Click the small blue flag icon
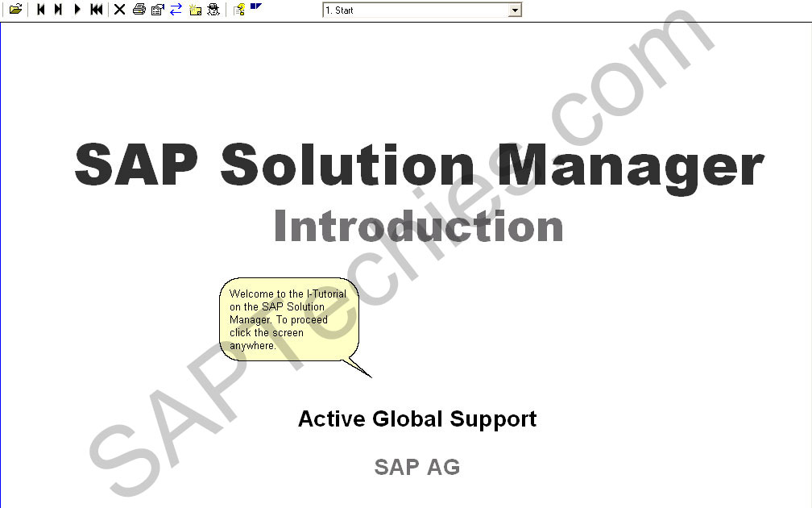 pos(256,6)
